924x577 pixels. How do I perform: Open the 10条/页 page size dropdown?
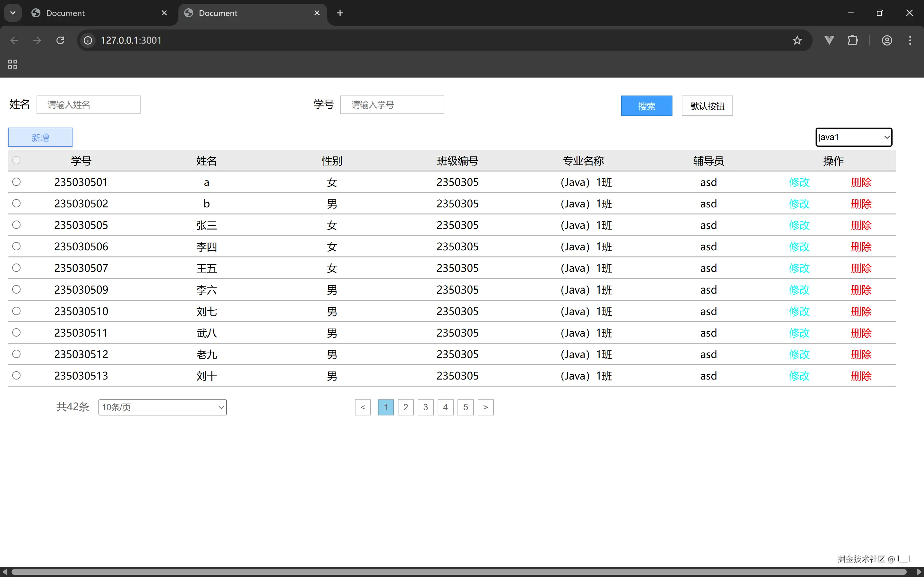pyautogui.click(x=163, y=407)
